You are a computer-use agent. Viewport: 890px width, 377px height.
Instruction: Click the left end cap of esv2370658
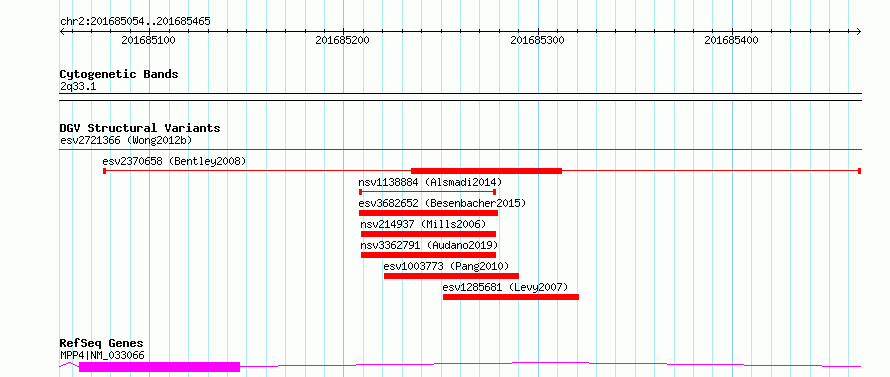[x=104, y=171]
